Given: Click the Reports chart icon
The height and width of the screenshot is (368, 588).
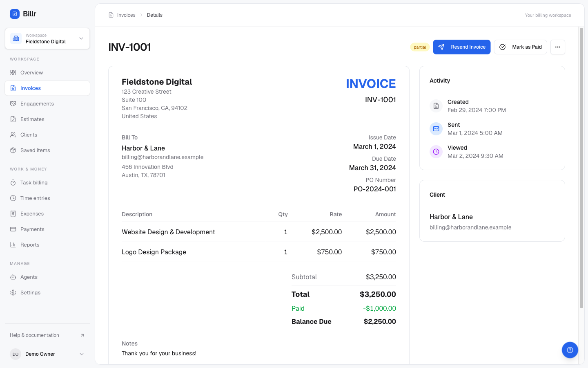Looking at the screenshot, I should pyautogui.click(x=13, y=245).
